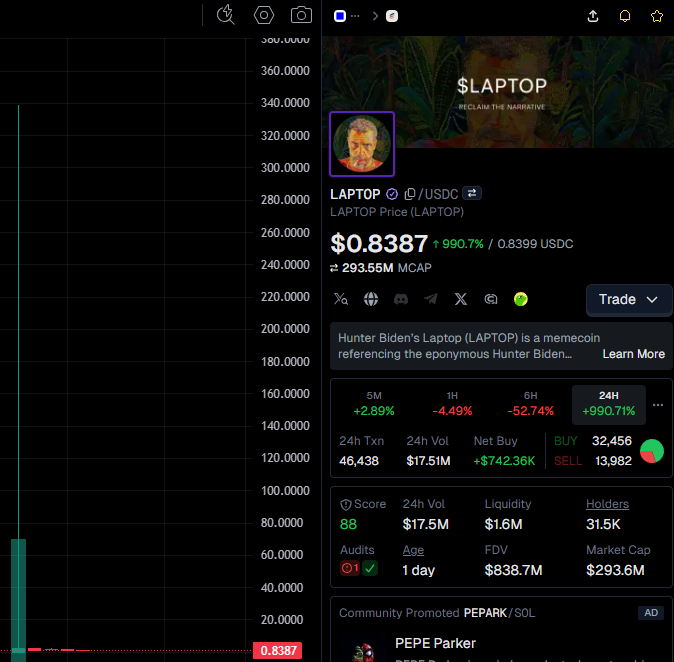
Task: Click the exchange logo icon in breadcrumb
Action: [392, 16]
